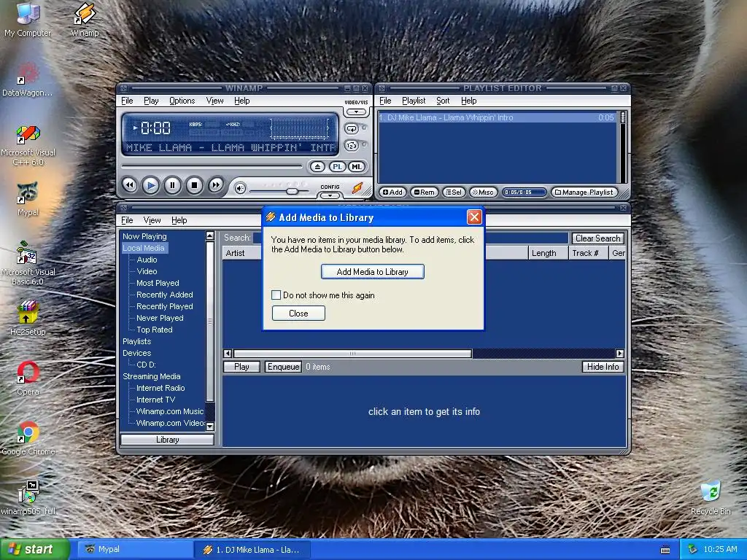Viewport: 747px width, 560px height.
Task: Select Internet TV item
Action: click(155, 400)
